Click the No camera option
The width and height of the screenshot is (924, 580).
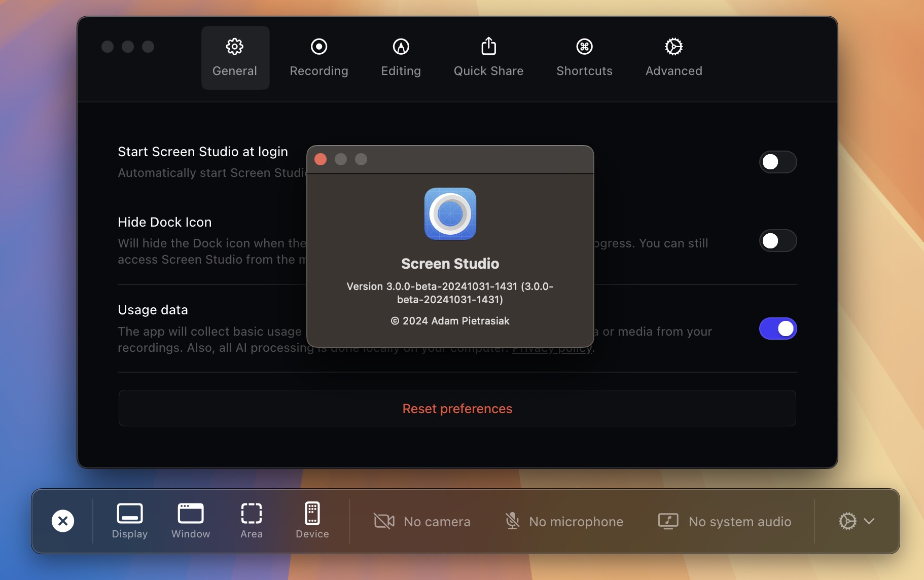pos(422,521)
